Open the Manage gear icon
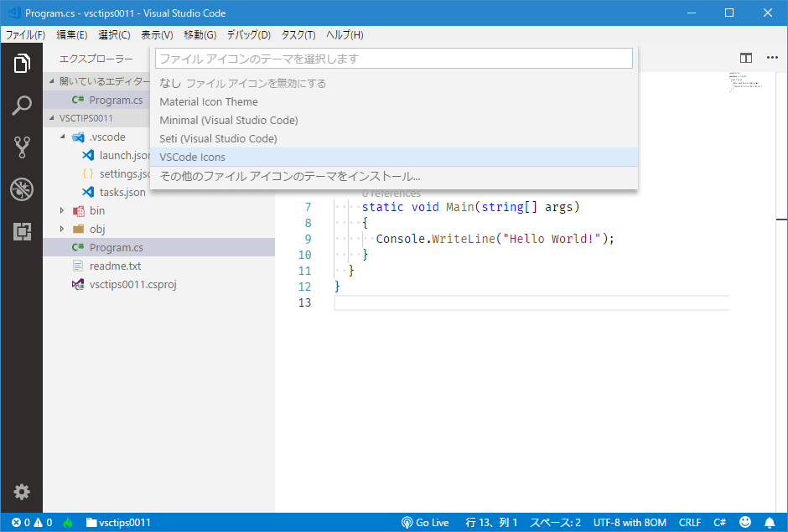Viewport: 788px width, 532px height. pos(21,492)
